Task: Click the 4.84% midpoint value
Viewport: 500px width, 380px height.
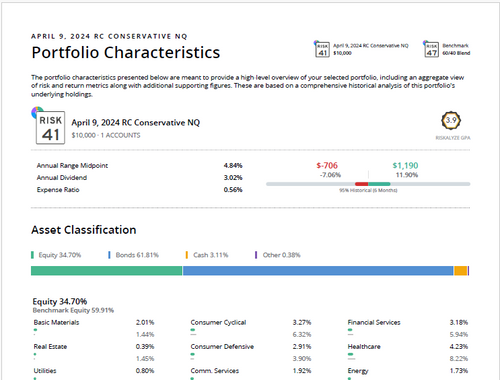Action: point(233,166)
